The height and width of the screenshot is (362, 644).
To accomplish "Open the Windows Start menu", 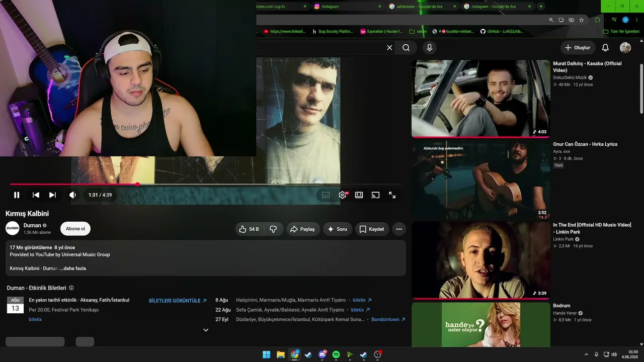I will pyautogui.click(x=266, y=355).
